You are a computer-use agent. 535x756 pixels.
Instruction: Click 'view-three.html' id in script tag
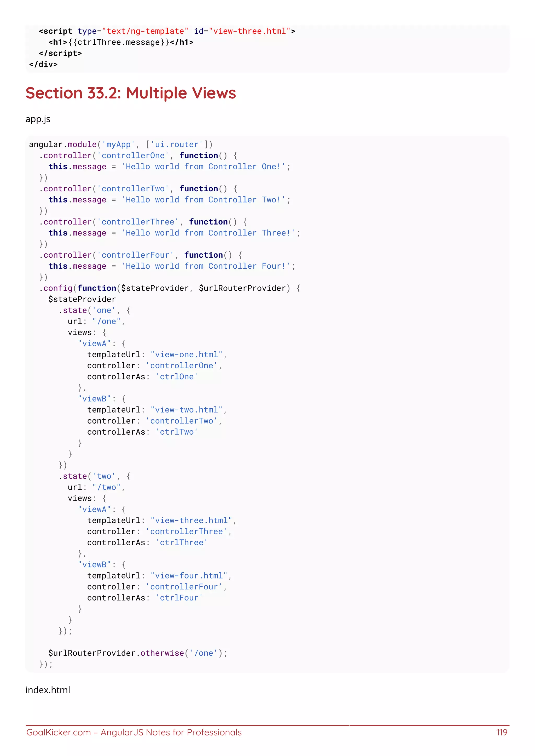point(249,31)
